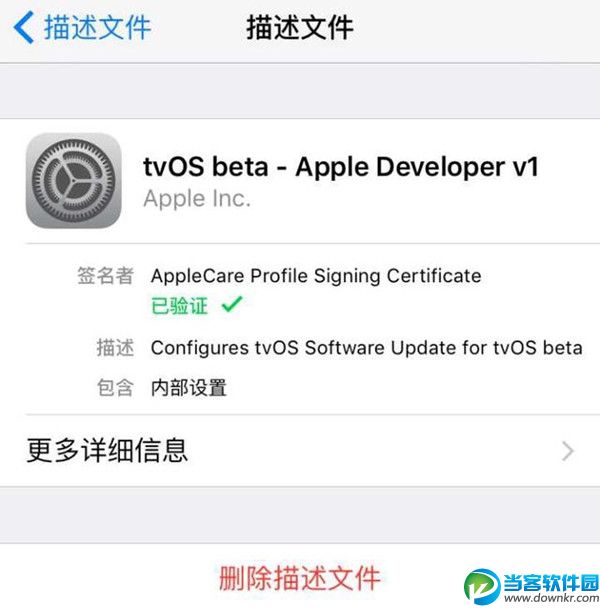Tap red 删除描述文件 delete button
600x612 pixels.
coord(300,578)
